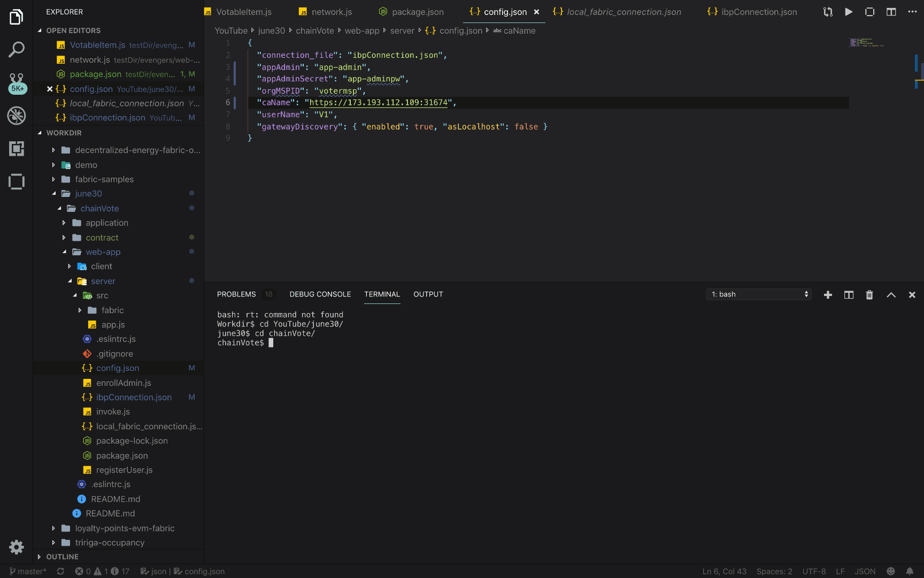Open the Extensions view in activity bar
924x578 pixels.
click(17, 149)
